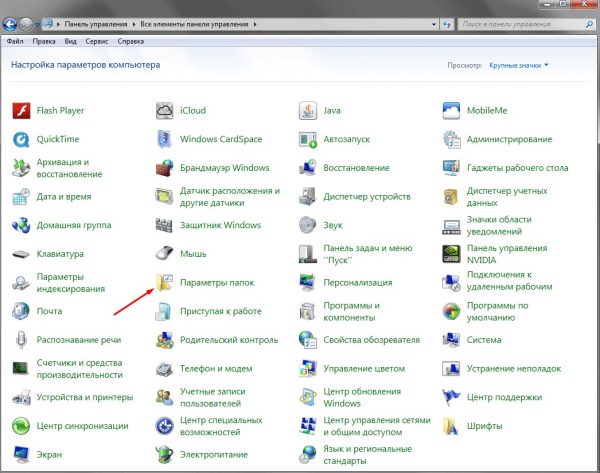Open the Звук speaker icon
The image size is (600, 473).
pos(308,225)
